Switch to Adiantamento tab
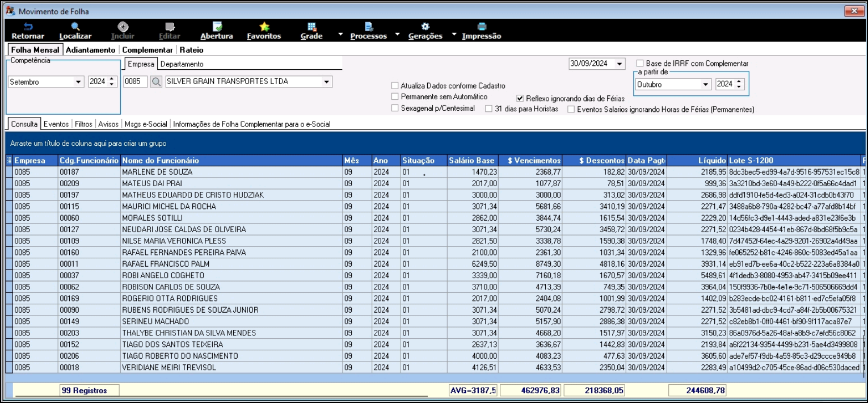 coord(91,50)
